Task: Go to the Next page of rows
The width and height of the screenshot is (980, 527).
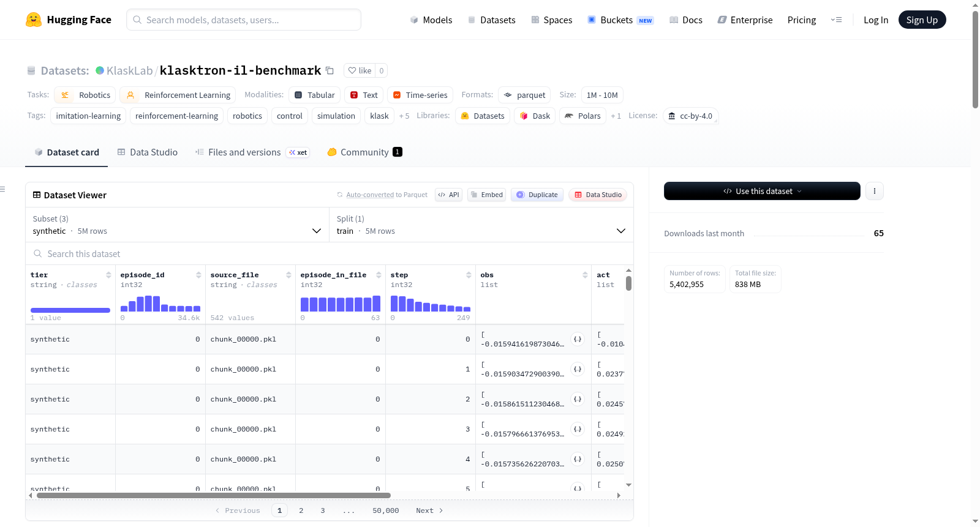Action: [x=429, y=510]
